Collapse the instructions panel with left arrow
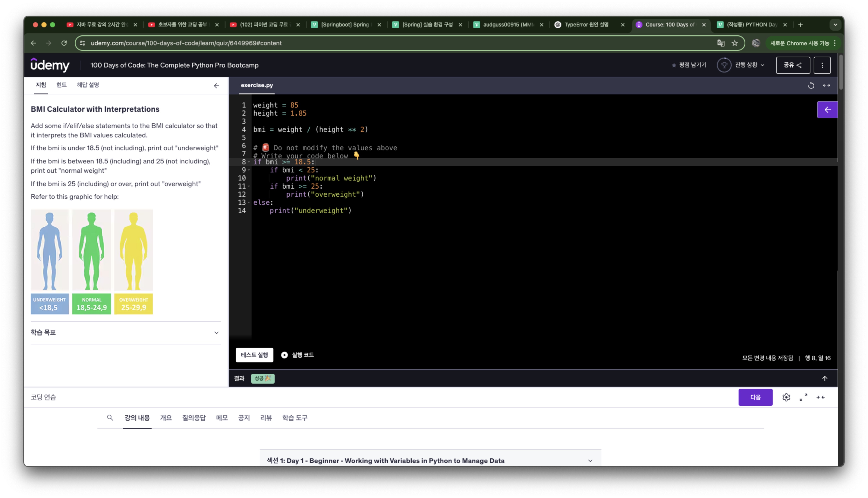868x498 pixels. 216,86
